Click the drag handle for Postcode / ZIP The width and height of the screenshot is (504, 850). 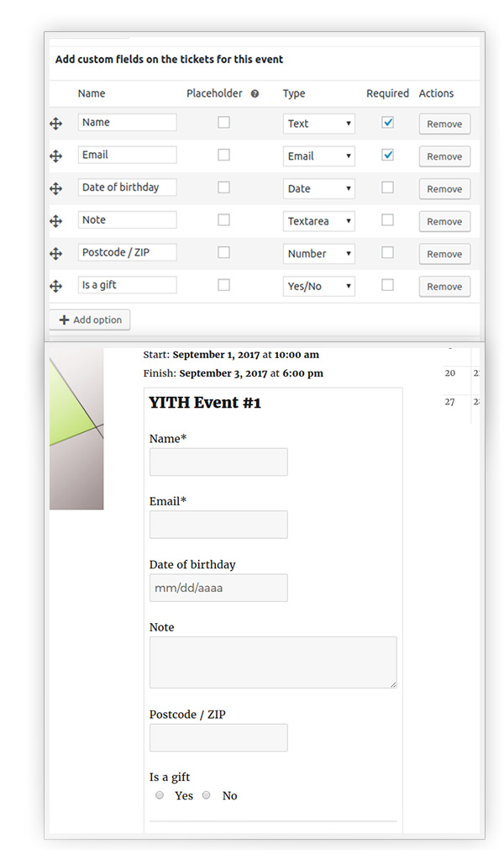(55, 254)
